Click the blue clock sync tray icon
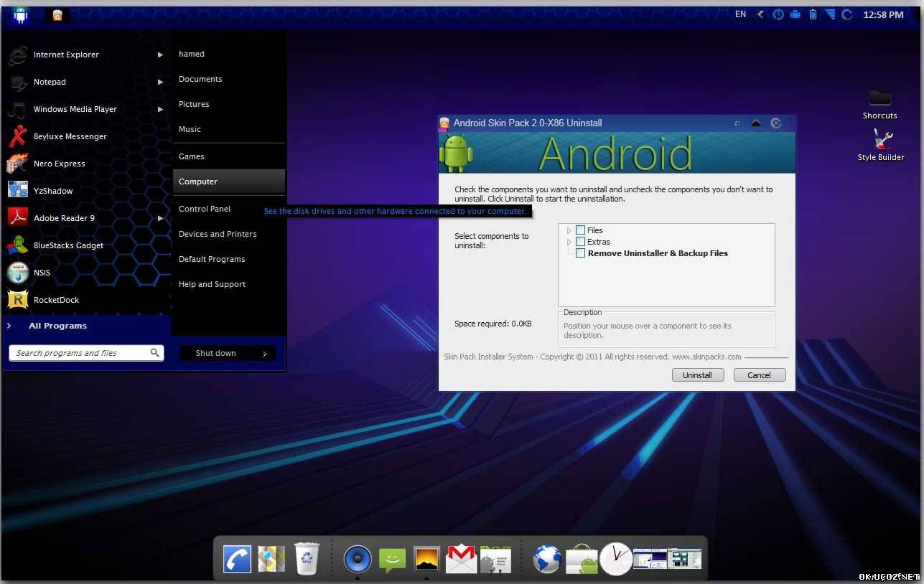 coord(778,14)
